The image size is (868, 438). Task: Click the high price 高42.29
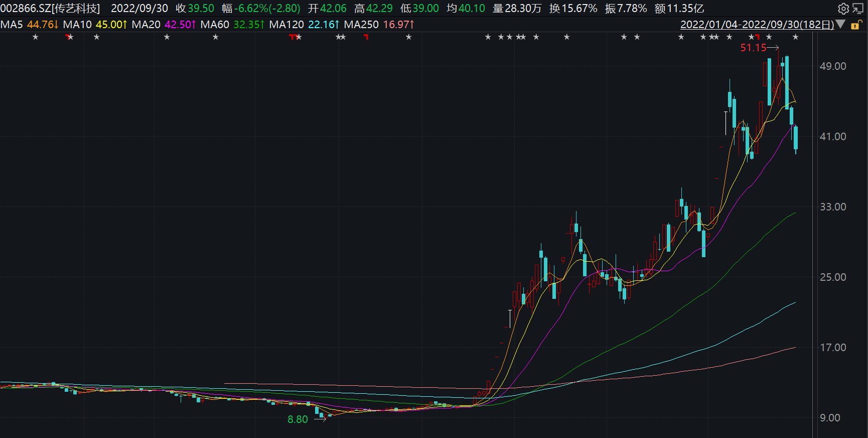[373, 9]
